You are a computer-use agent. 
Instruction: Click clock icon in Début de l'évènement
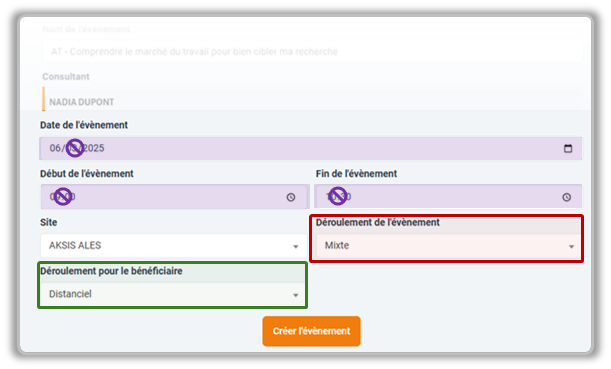pyautogui.click(x=291, y=197)
